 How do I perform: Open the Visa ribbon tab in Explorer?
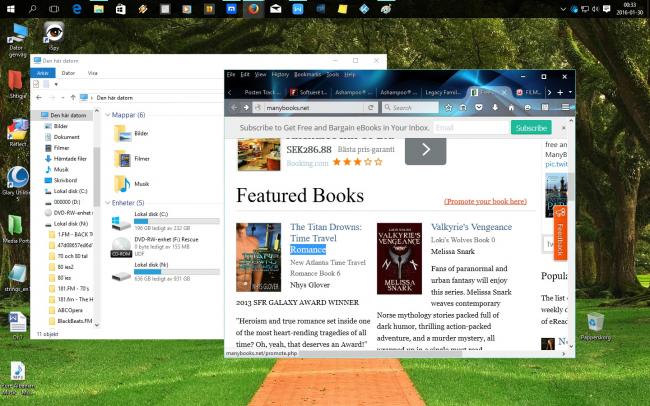pyautogui.click(x=92, y=73)
